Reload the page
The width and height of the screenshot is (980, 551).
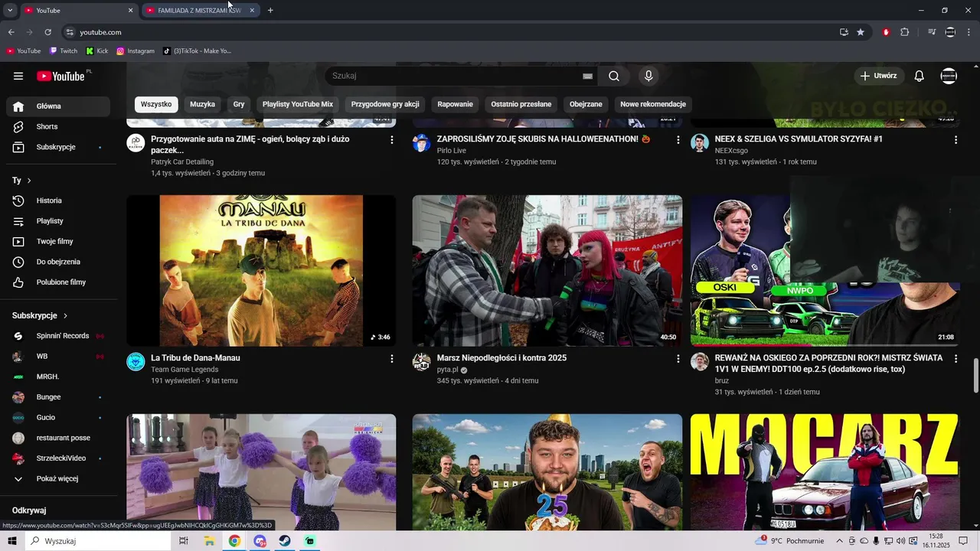47,32
